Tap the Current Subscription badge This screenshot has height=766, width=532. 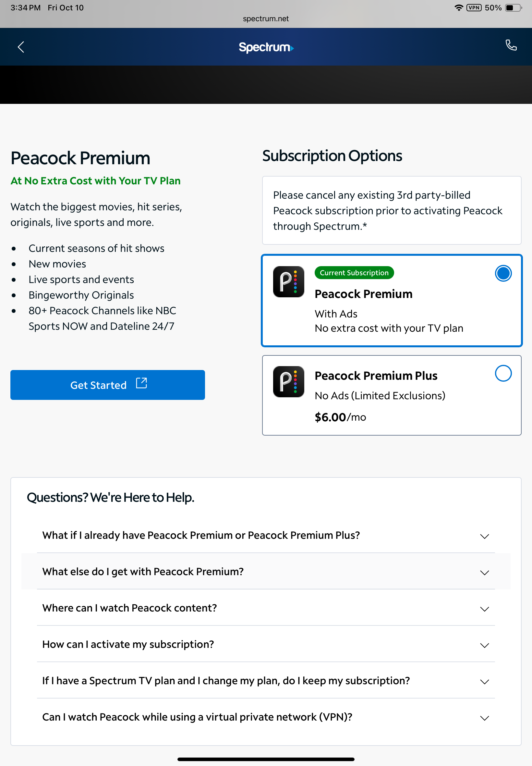pos(354,273)
